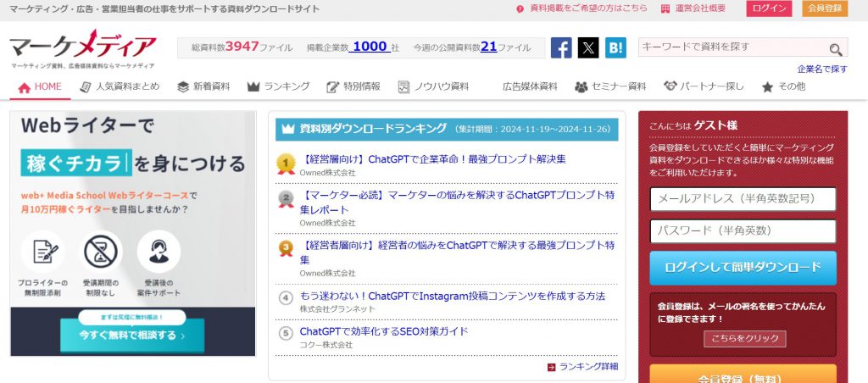Screen dimensions: 868x383
Task: Open 人気資料まとめ menu
Action: pyautogui.click(x=120, y=87)
